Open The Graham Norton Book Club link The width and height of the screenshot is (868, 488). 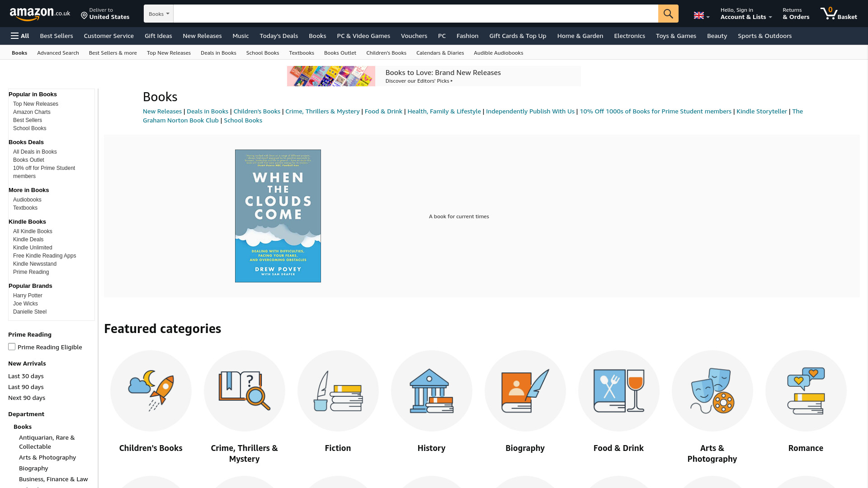[181, 120]
